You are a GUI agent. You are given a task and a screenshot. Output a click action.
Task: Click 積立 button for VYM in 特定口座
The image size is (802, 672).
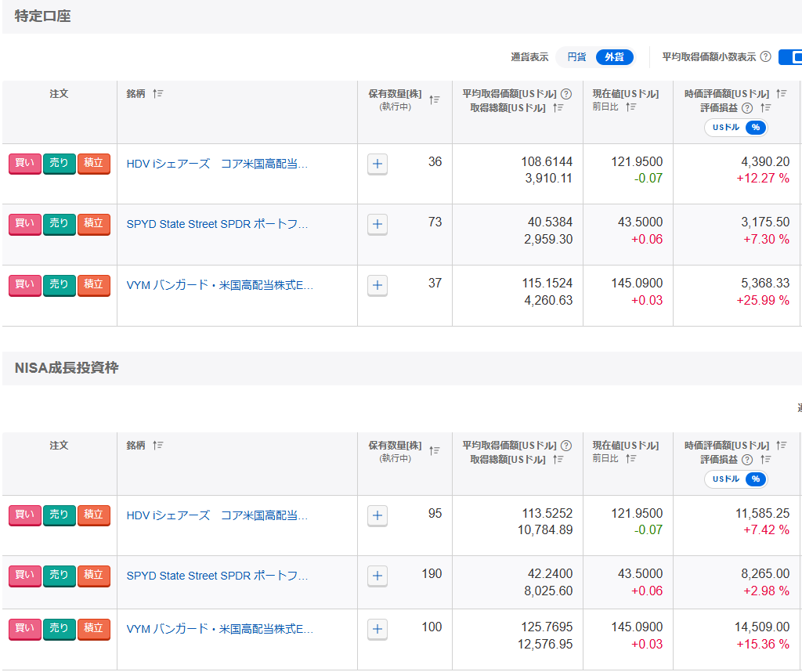[x=93, y=284]
